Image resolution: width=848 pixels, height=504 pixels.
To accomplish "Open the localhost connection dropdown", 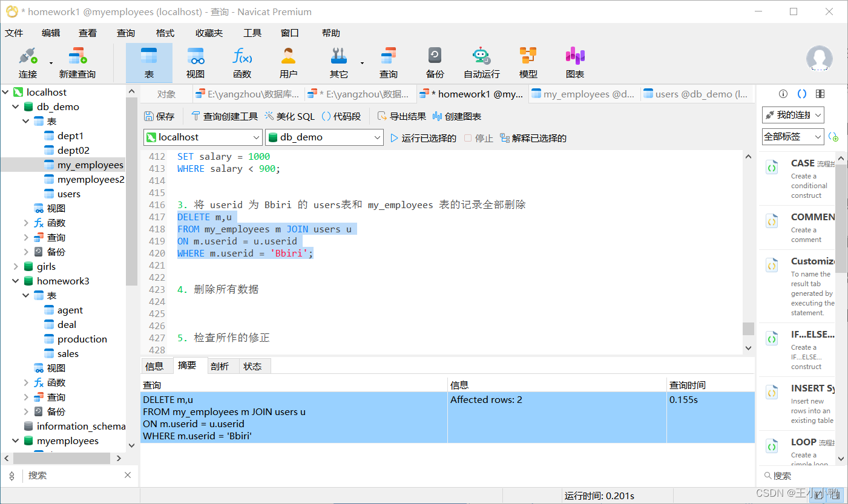I will [203, 137].
